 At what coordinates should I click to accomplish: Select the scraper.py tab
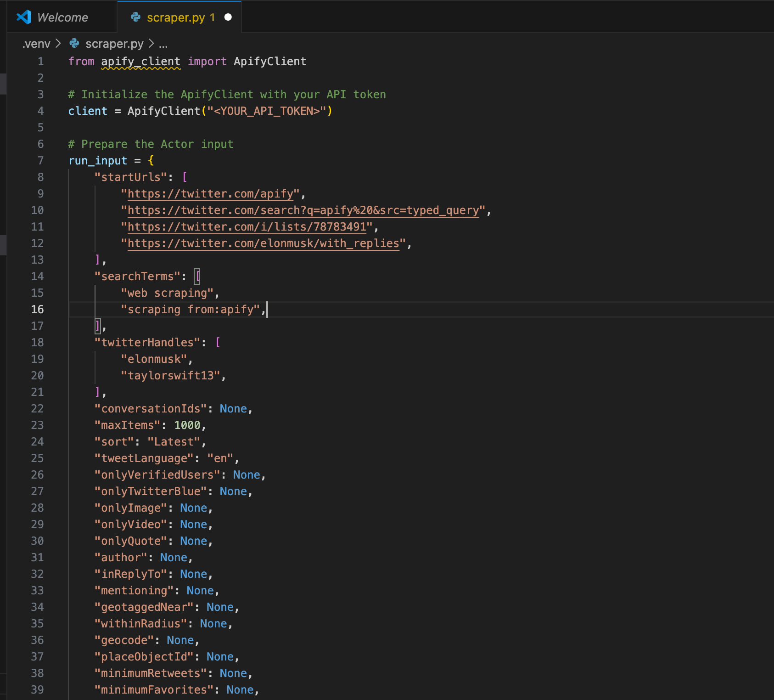174,17
